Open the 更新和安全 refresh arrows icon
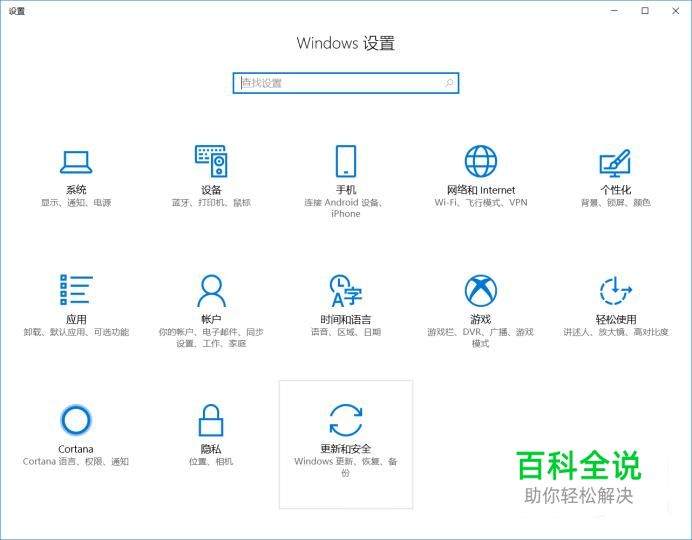 click(346, 420)
